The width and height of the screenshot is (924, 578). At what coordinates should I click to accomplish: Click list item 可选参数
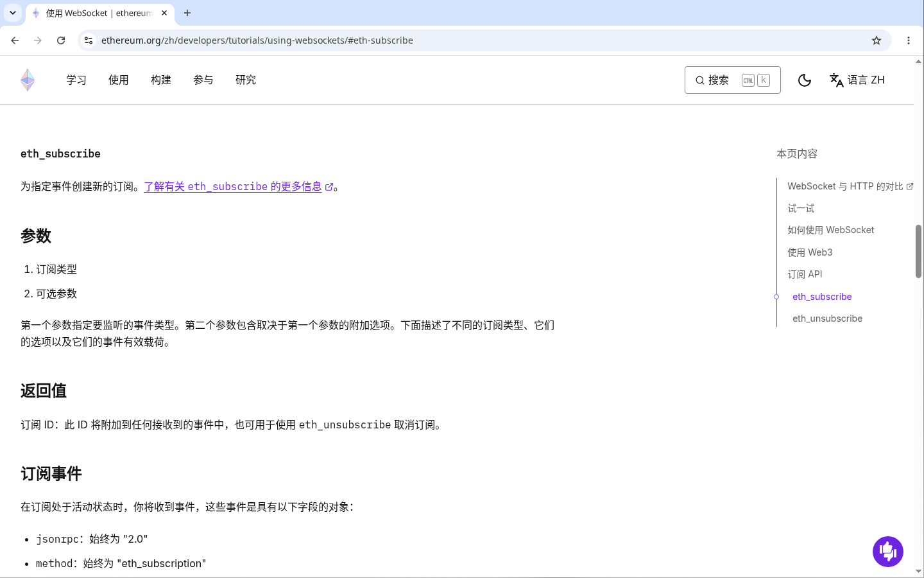(x=56, y=293)
